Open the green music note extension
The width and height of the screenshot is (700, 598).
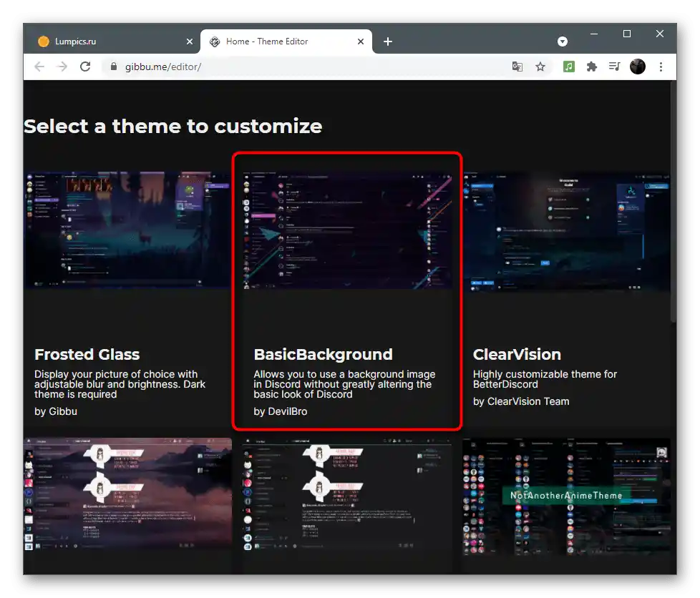[x=569, y=67]
